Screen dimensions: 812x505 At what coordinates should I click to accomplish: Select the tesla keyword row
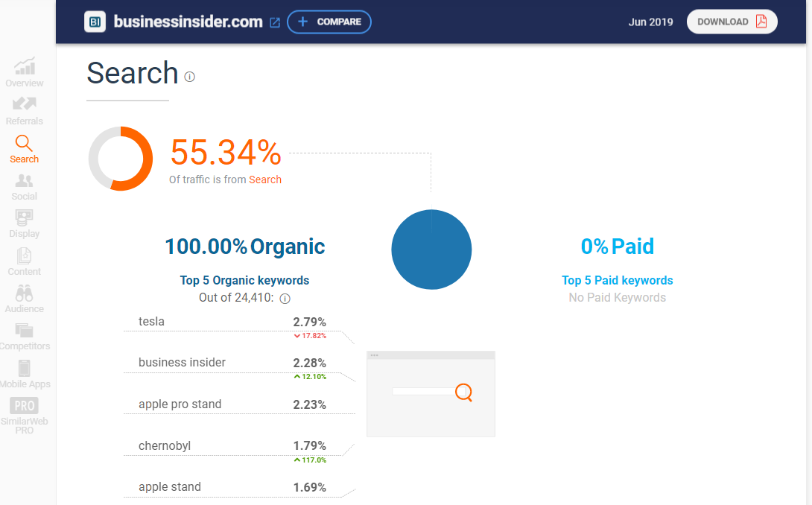232,322
